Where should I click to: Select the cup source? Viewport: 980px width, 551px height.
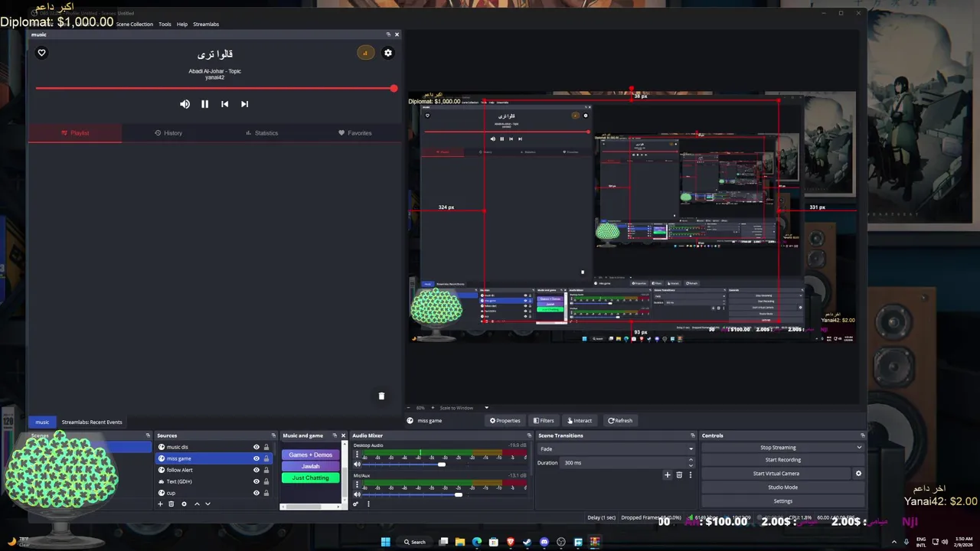point(214,493)
